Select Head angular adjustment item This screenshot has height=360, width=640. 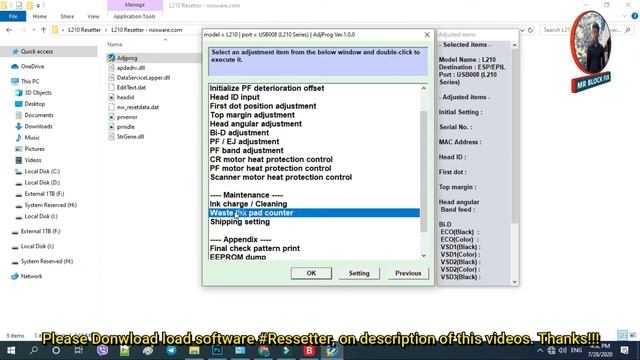click(256, 124)
